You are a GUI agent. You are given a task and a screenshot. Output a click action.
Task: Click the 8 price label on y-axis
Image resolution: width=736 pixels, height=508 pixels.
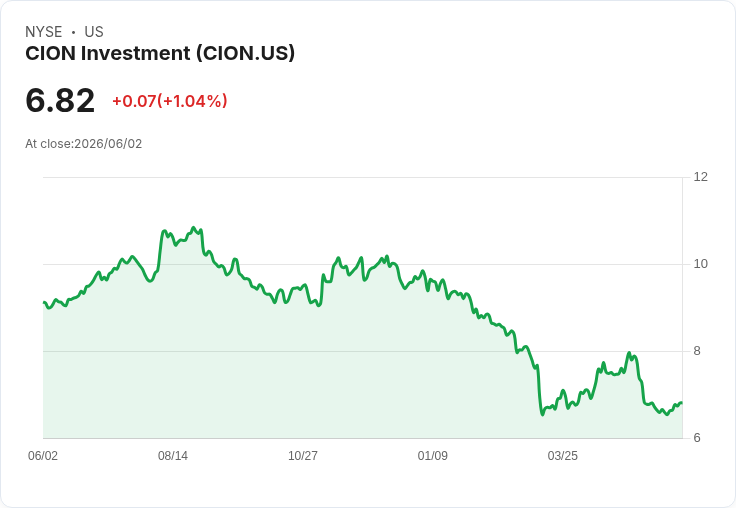[x=697, y=351]
